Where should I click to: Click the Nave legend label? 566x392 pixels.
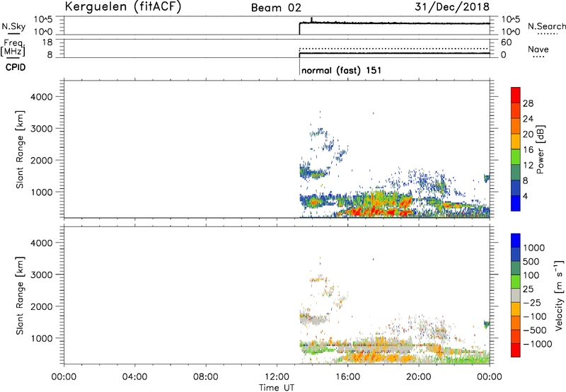(x=538, y=49)
